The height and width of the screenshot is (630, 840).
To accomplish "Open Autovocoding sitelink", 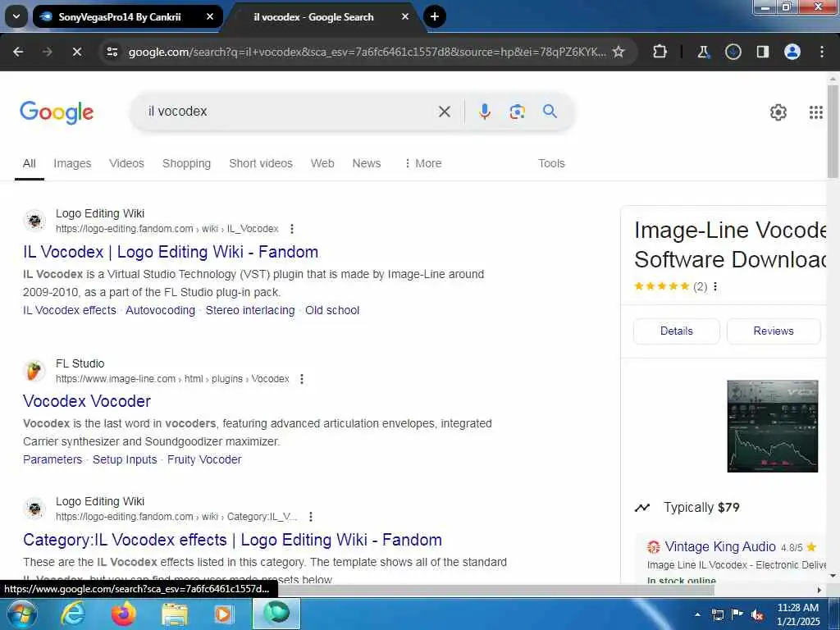I will 160,310.
